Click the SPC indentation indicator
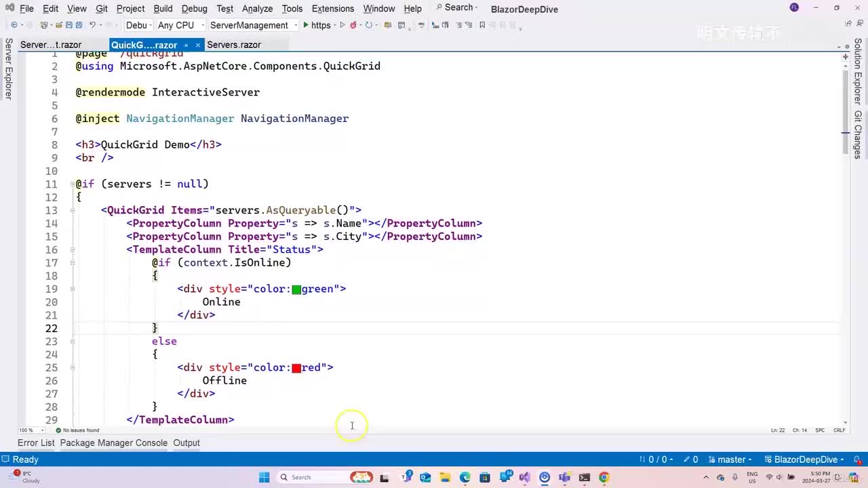This screenshot has height=488, width=868. [820, 430]
